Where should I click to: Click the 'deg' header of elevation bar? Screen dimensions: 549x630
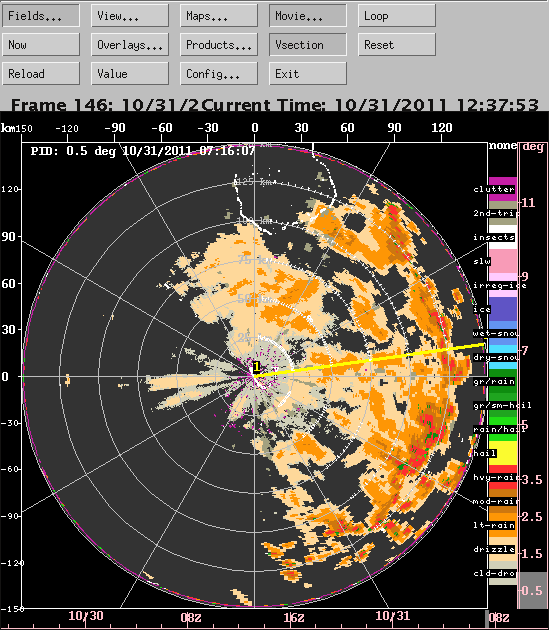pos(533,147)
